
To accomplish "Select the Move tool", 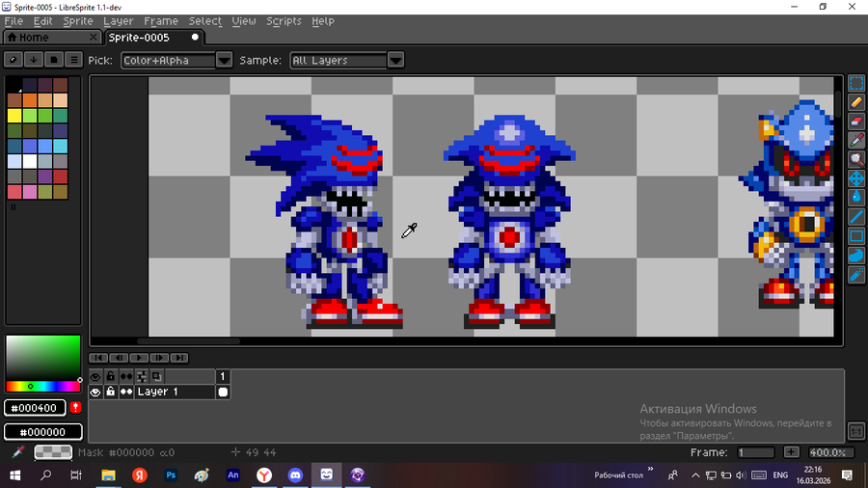I will coord(856,178).
